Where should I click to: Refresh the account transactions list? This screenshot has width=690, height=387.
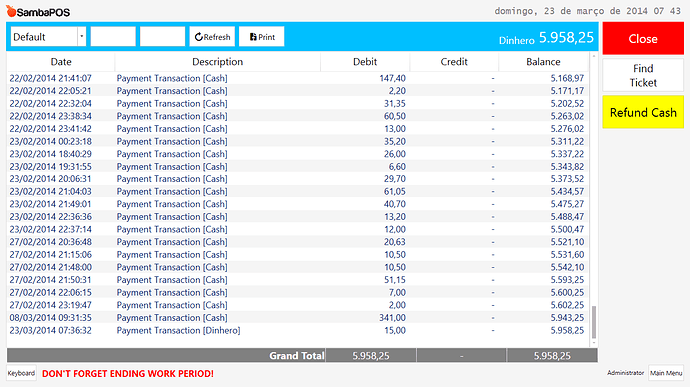click(212, 37)
